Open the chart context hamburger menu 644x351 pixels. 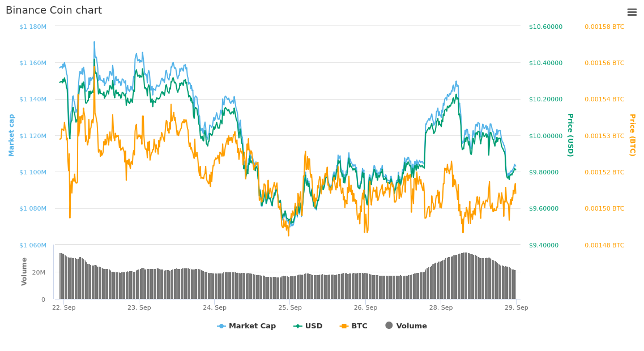tap(632, 12)
